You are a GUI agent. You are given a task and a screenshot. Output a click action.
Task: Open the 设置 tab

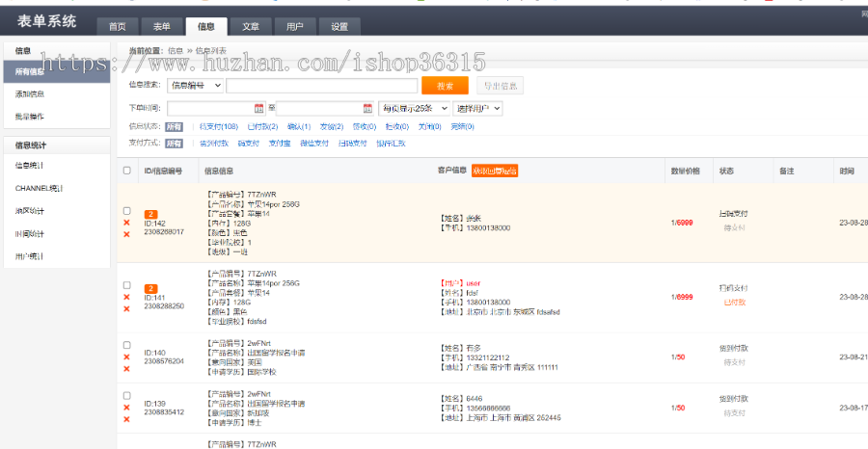point(339,27)
